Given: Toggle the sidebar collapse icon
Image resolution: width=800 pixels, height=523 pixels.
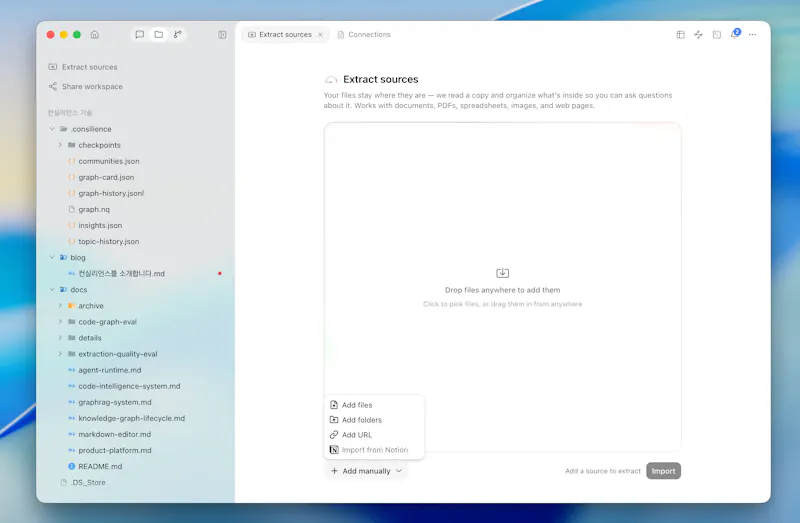Looking at the screenshot, I should [222, 35].
